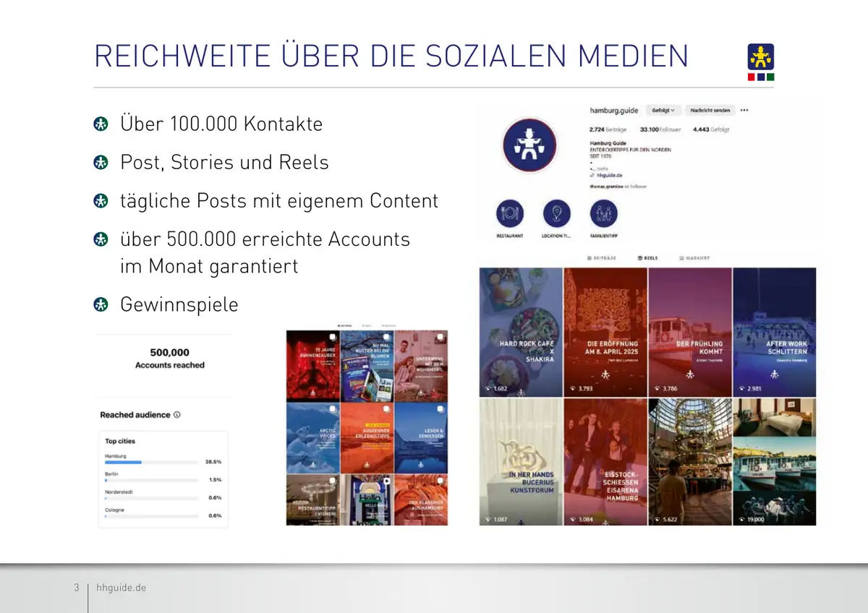The image size is (868, 613).
Task: Open the reel with 19.000 views
Action: pyautogui.click(x=775, y=461)
